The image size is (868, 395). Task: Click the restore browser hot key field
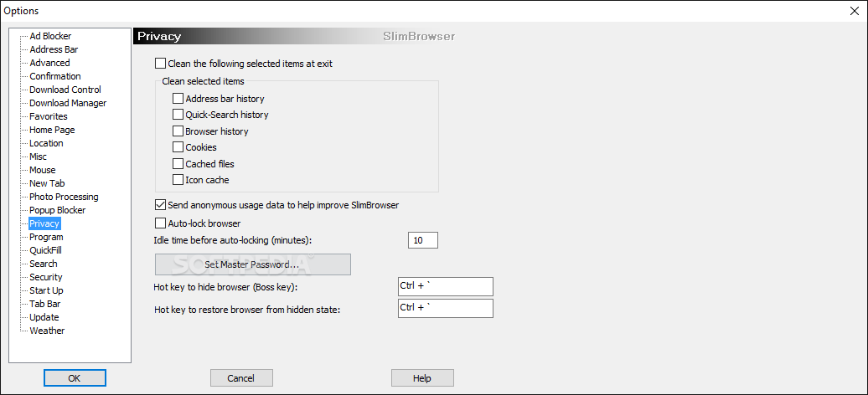tap(445, 309)
